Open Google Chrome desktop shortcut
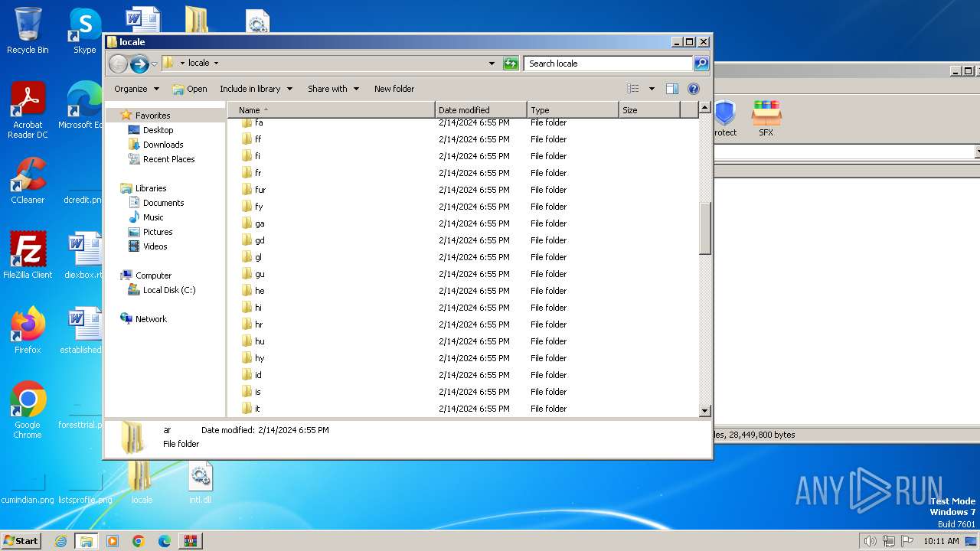This screenshot has height=551, width=980. [x=28, y=409]
